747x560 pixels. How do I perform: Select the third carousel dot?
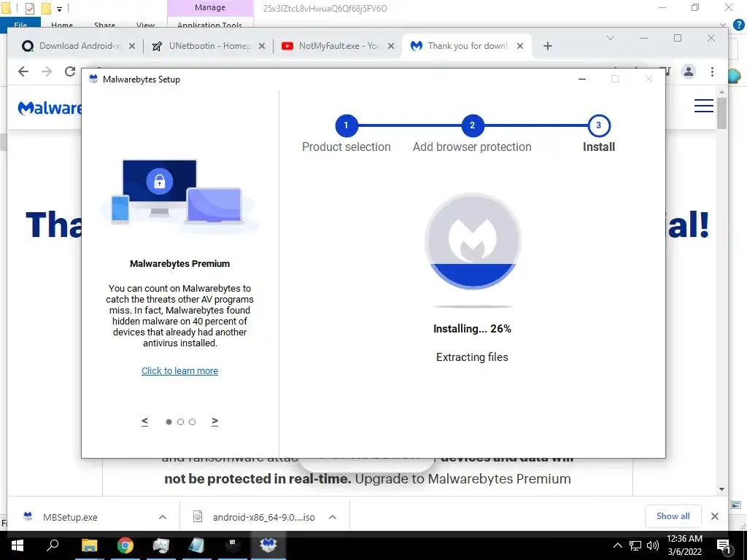pyautogui.click(x=192, y=422)
